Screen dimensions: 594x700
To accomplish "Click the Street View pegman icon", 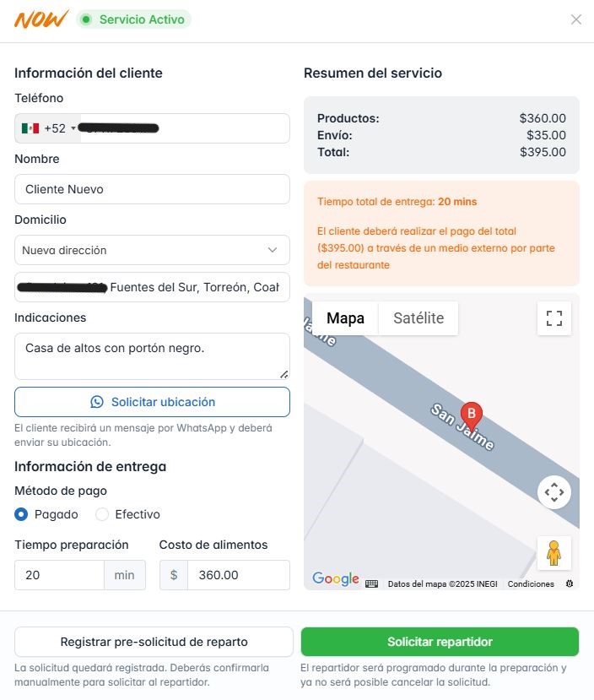I will coord(554,553).
